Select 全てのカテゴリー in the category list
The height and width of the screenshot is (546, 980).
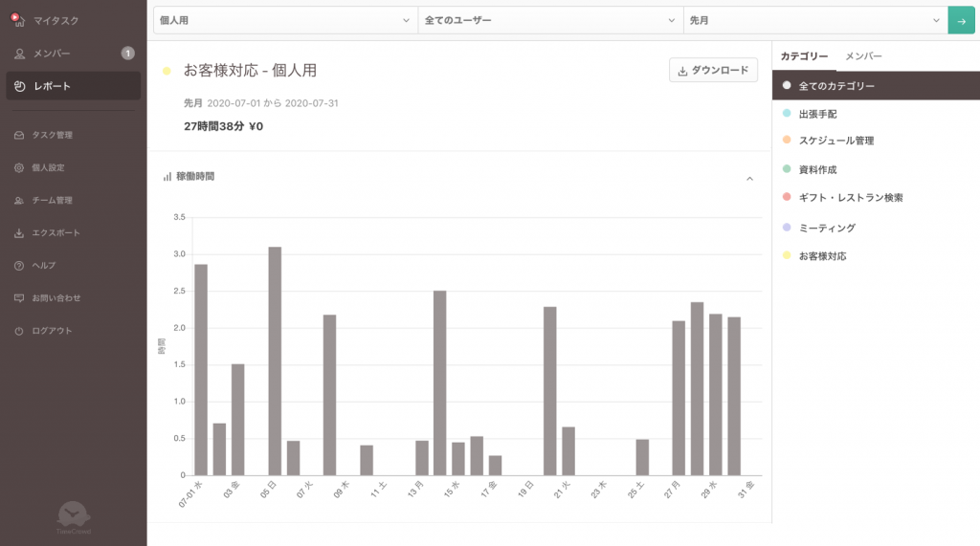click(836, 86)
